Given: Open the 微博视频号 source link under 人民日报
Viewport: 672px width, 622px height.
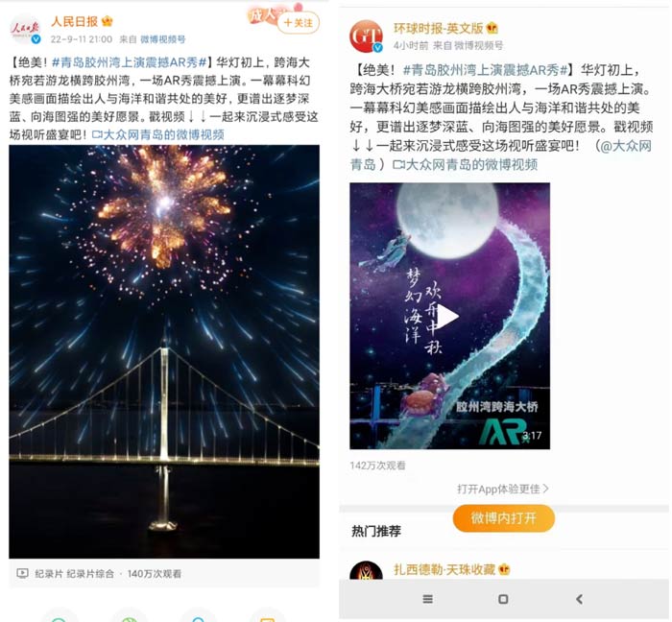Looking at the screenshot, I should click(x=163, y=39).
